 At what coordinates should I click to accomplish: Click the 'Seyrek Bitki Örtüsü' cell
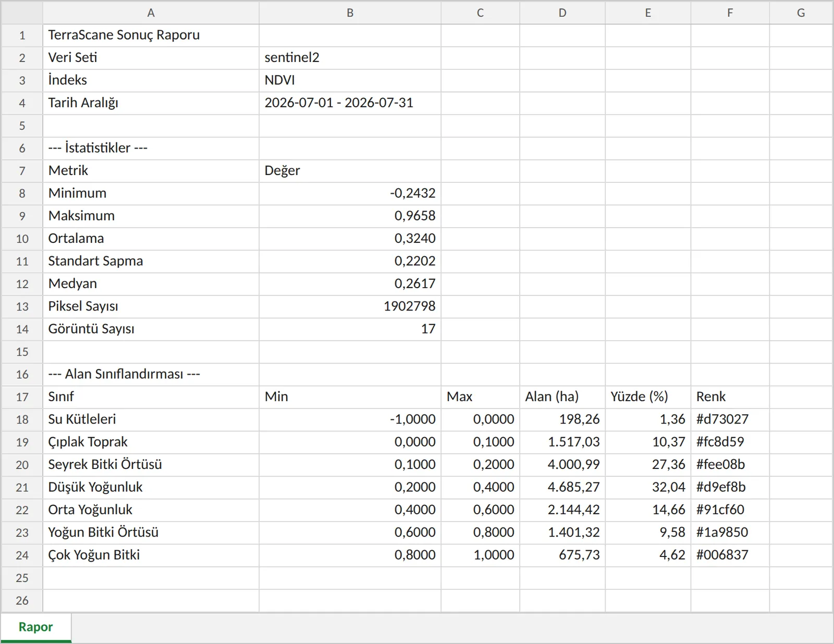click(151, 465)
